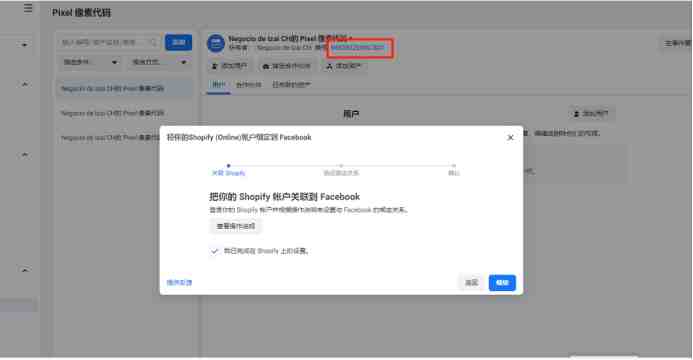693x360 pixels.
Task: Expand the collapsed sidebar section with down arrow
Action: 24,45
